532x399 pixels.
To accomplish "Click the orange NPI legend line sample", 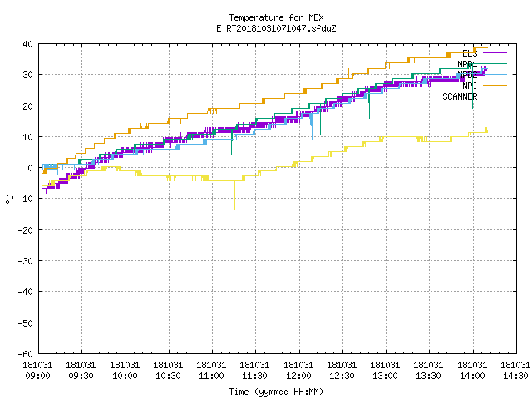I will pos(495,85).
